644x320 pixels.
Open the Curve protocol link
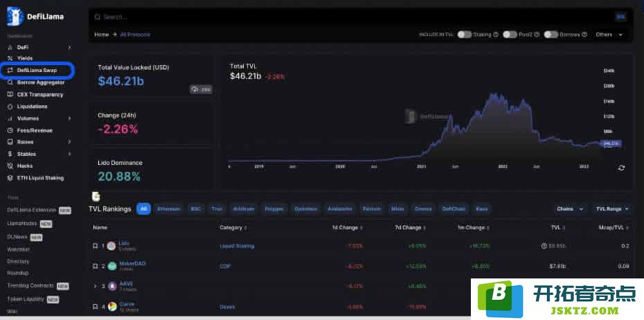[127, 304]
